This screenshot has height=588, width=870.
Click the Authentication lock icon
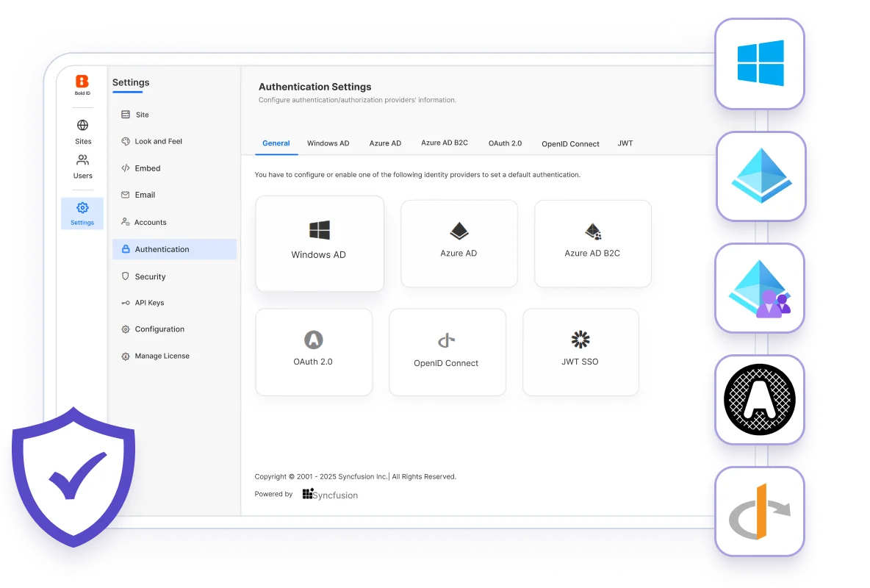pyautogui.click(x=126, y=248)
